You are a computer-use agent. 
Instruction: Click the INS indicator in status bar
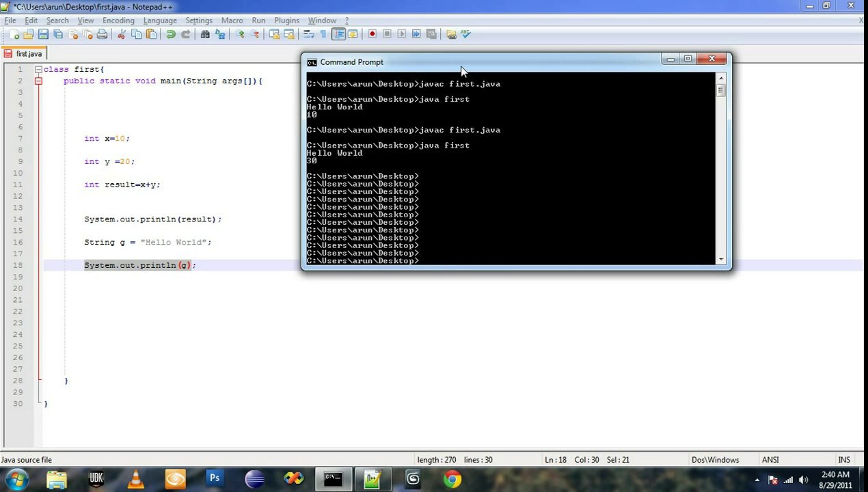(x=844, y=460)
